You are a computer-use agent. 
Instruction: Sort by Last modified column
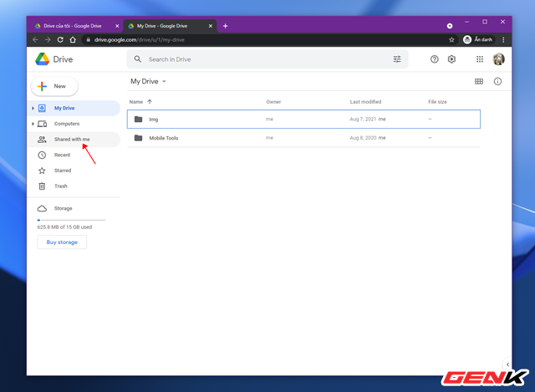[x=365, y=102]
